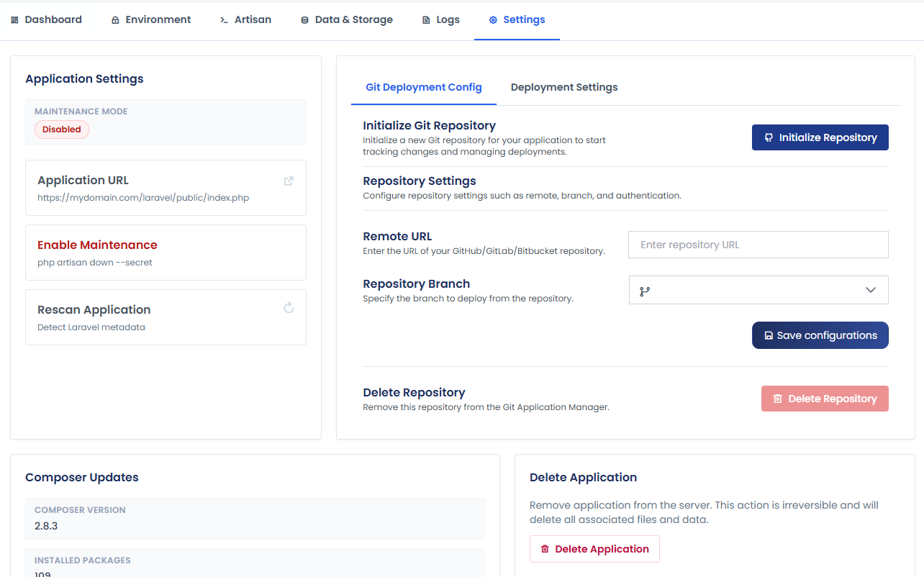The width and height of the screenshot is (924, 577).
Task: Click the COMPOSER VERSION label
Action: (x=80, y=510)
